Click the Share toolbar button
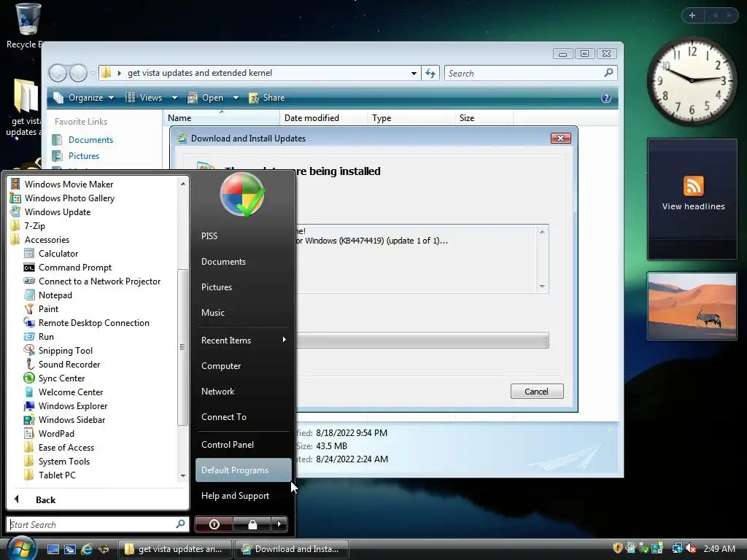Screen dimensions: 747x560 [267, 98]
